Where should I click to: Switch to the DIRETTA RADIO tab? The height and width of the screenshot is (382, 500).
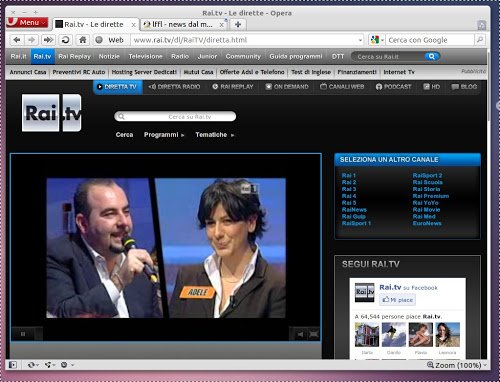pyautogui.click(x=175, y=87)
